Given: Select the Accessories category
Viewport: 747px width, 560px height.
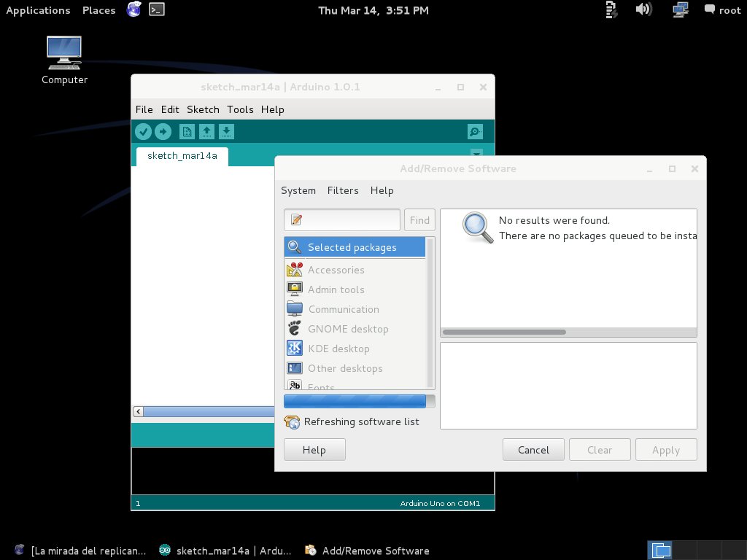Looking at the screenshot, I should 355,270.
